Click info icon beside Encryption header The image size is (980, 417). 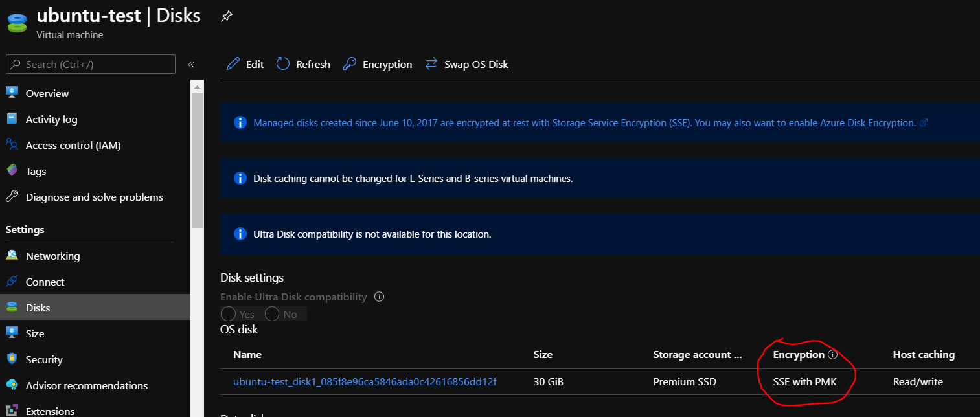pos(833,355)
